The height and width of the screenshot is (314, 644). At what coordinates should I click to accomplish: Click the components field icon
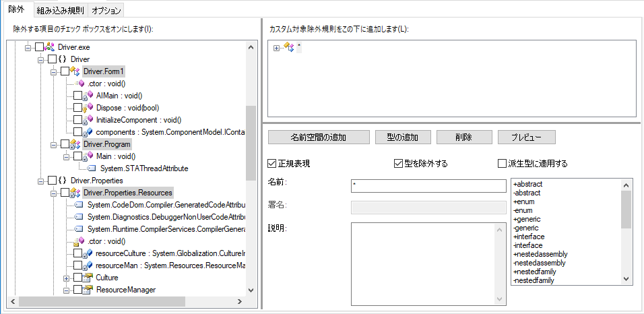pyautogui.click(x=88, y=132)
